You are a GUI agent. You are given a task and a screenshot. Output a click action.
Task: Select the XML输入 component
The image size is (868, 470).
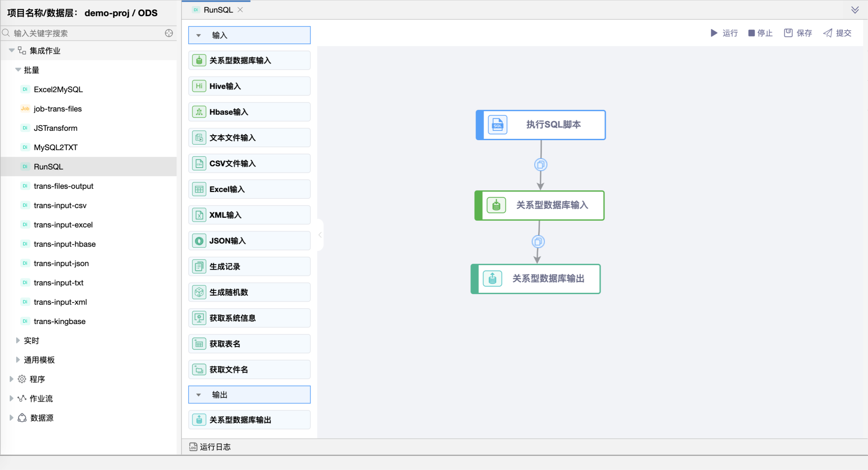249,215
